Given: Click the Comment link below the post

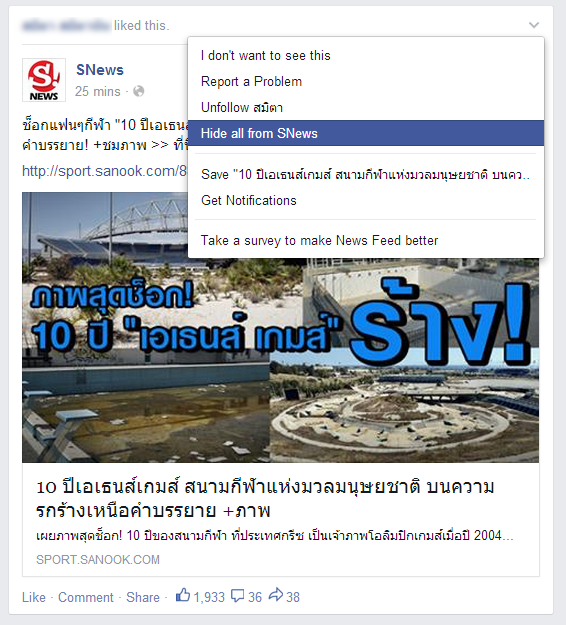Looking at the screenshot, I should tap(86, 597).
